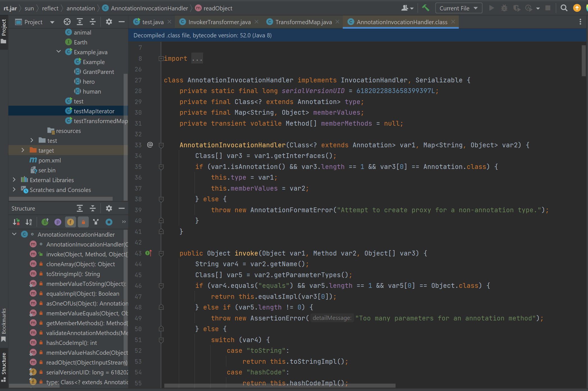Open Search Everywhere magnifier icon
The image size is (588, 391).
click(x=564, y=8)
